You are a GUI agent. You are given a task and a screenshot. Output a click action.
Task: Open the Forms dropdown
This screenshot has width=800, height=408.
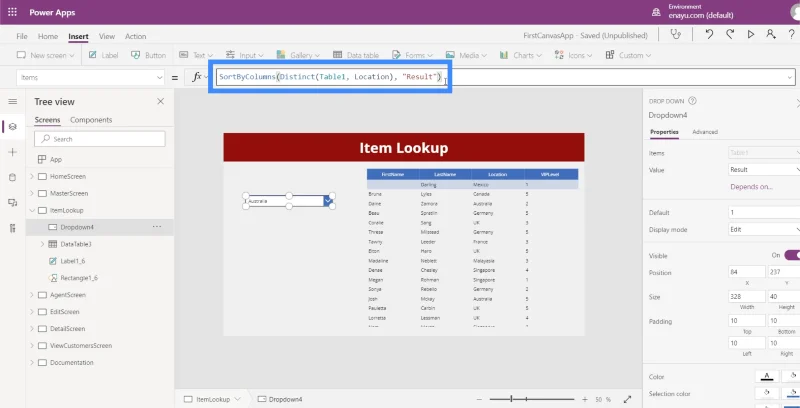[412, 55]
